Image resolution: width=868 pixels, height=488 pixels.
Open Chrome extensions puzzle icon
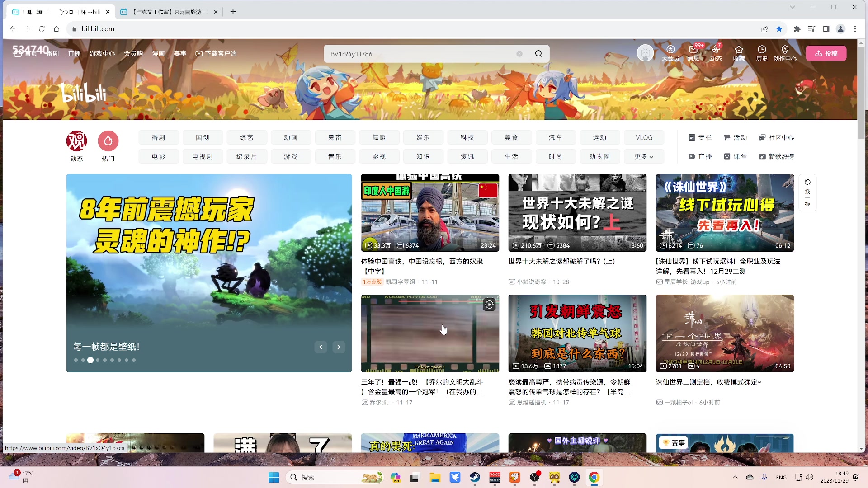click(797, 29)
